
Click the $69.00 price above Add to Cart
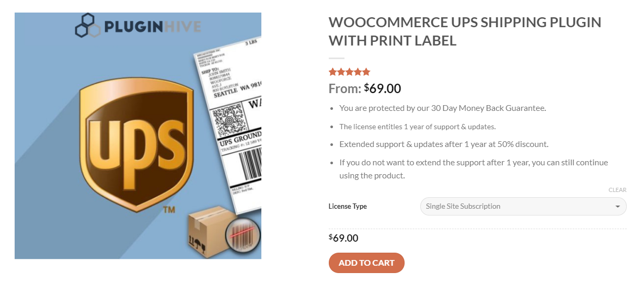coord(343,238)
